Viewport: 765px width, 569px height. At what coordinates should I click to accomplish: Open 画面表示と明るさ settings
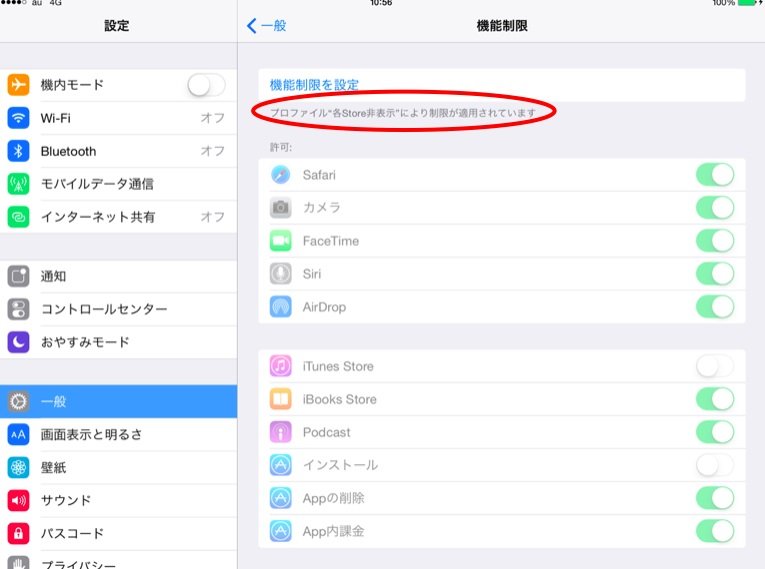coord(119,434)
